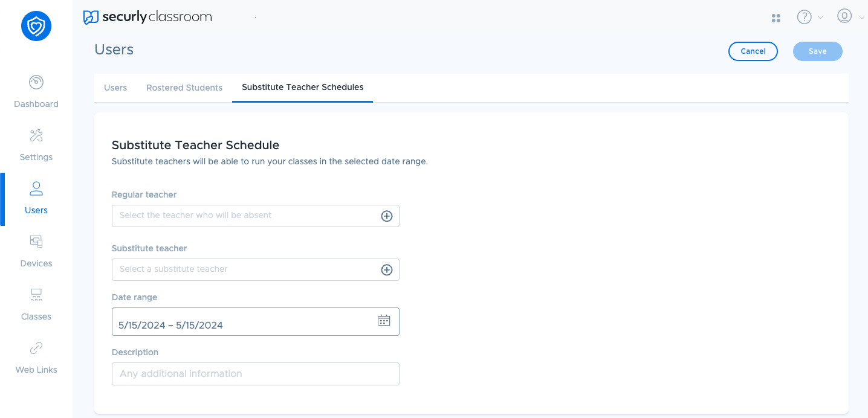Open the Substitute teacher selection field
The width and height of the screenshot is (868, 418).
pos(245,269)
